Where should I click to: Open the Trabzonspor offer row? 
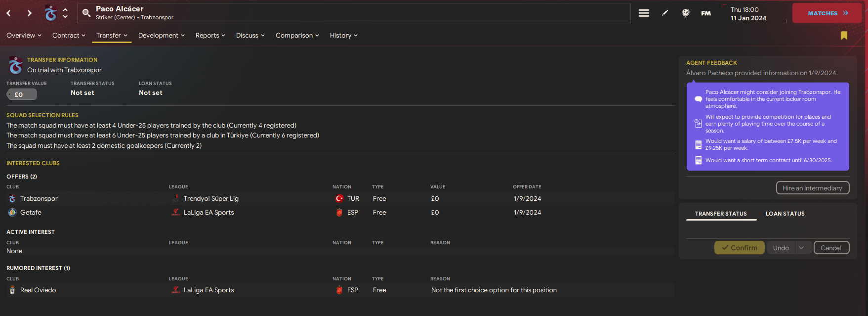pos(340,198)
